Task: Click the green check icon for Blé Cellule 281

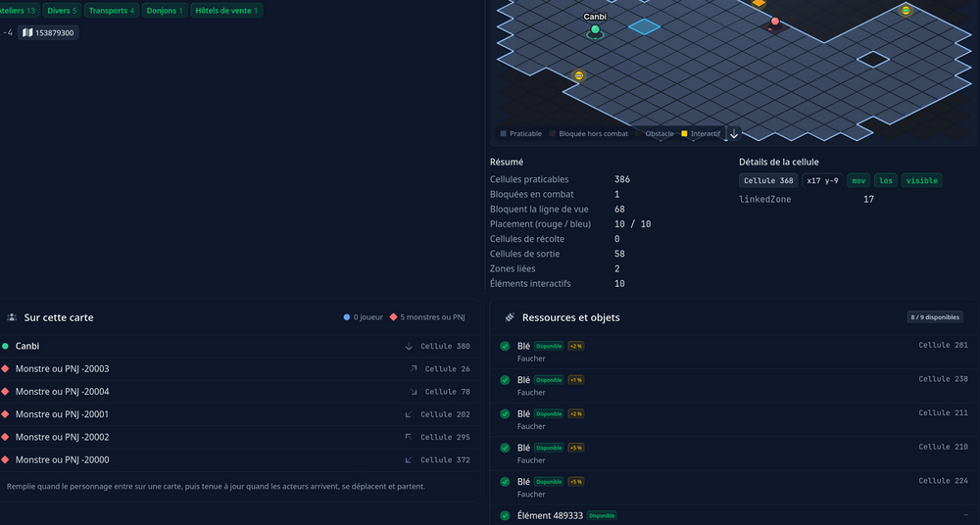Action: [505, 346]
